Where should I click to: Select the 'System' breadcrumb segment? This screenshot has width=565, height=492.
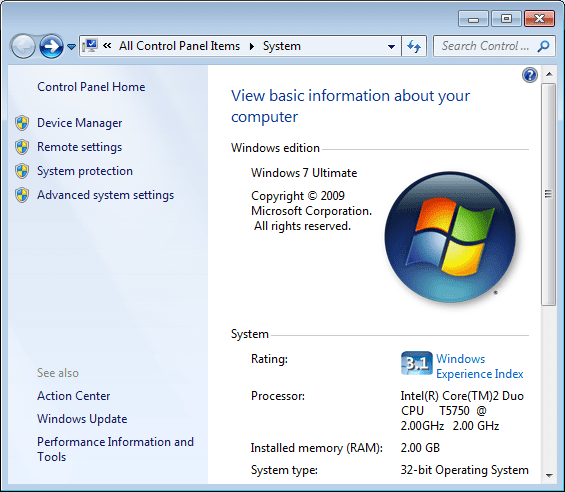point(281,46)
